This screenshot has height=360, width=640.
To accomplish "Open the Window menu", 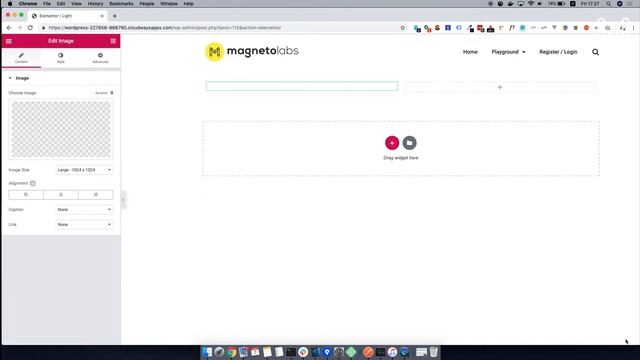I will coord(169,4).
